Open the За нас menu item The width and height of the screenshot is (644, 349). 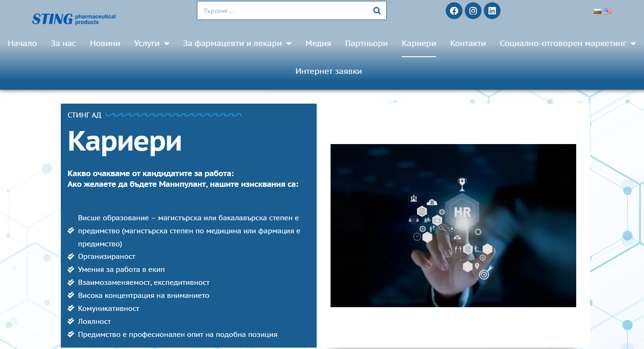(x=63, y=43)
